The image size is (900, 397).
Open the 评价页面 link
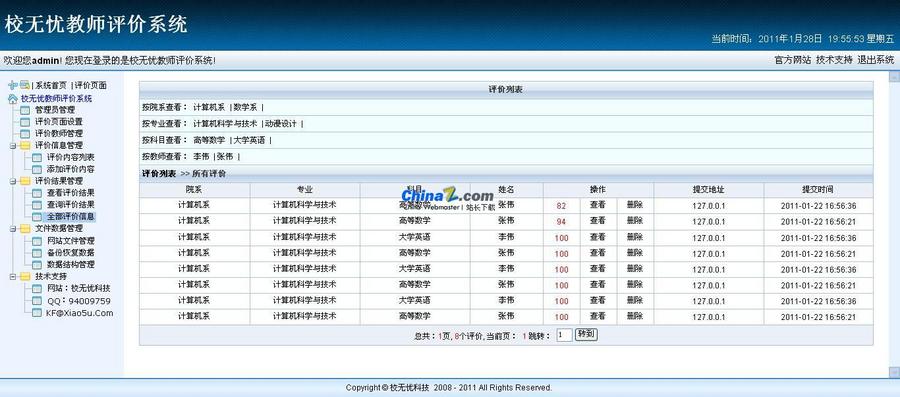pyautogui.click(x=91, y=85)
